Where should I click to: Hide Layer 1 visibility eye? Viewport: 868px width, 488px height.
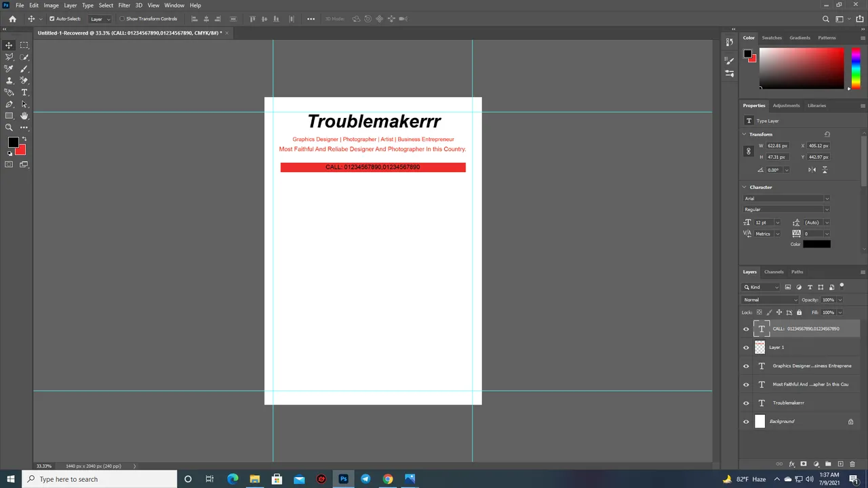click(746, 348)
